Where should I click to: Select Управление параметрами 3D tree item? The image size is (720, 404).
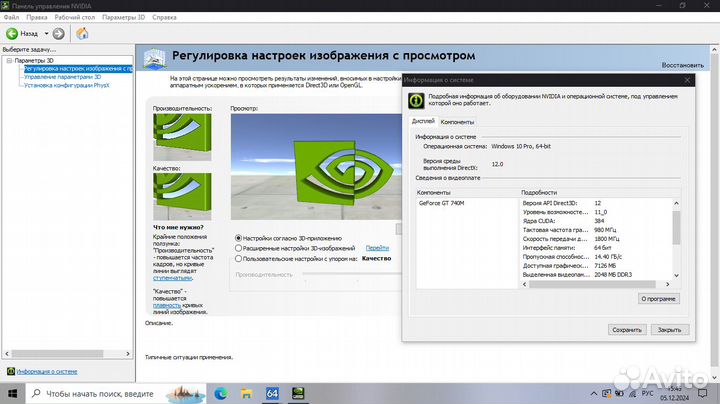click(62, 77)
